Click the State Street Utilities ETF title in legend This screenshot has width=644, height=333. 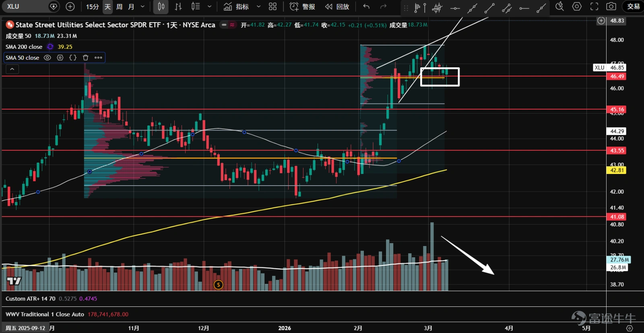point(115,25)
